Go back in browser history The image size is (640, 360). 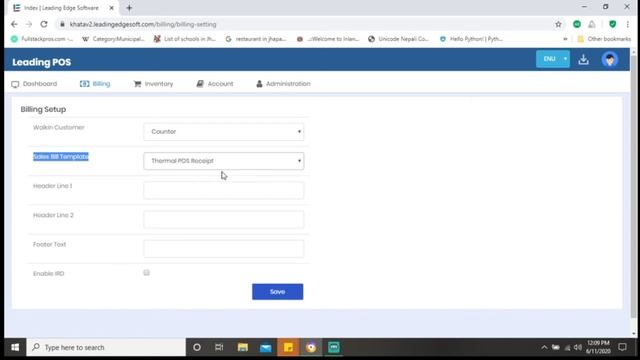(14, 24)
